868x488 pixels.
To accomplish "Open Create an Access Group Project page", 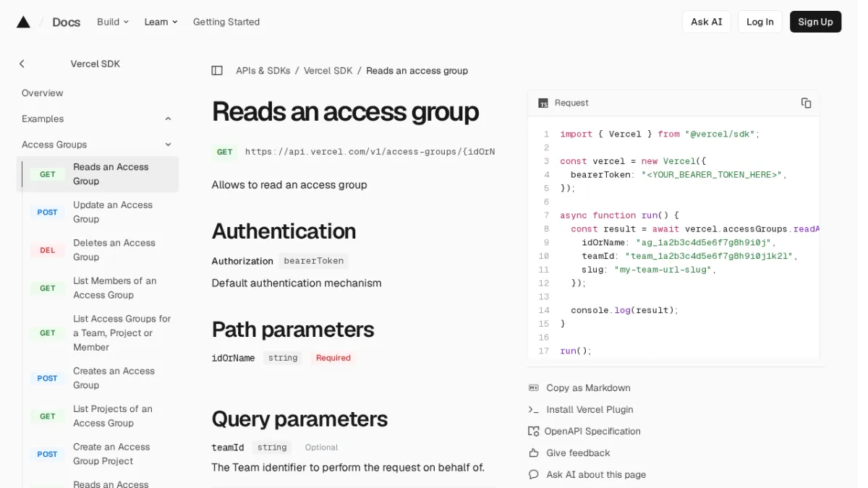I will [111, 454].
